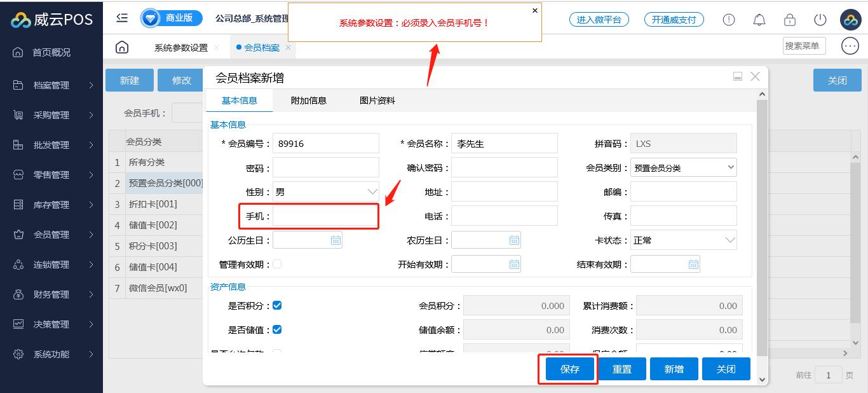
Task: Click the notification bell icon
Action: pyautogui.click(x=759, y=20)
